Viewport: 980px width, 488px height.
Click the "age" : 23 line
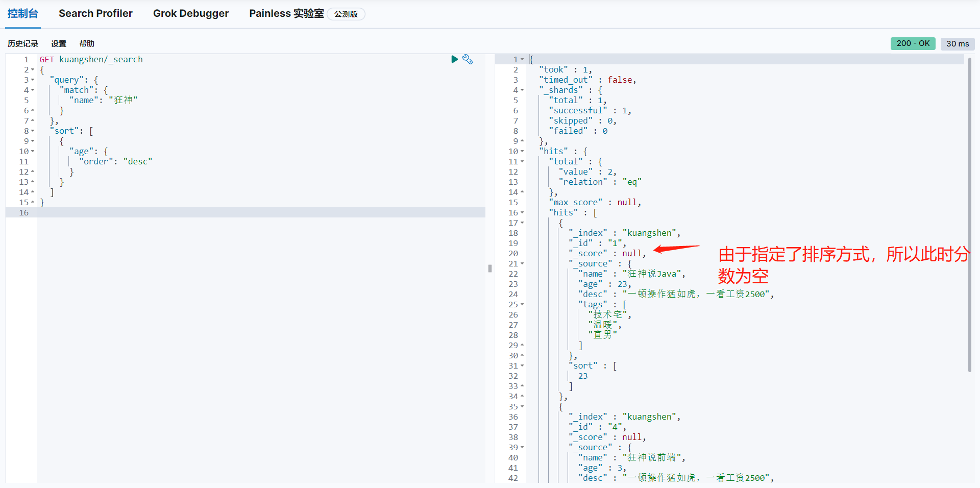pos(605,284)
